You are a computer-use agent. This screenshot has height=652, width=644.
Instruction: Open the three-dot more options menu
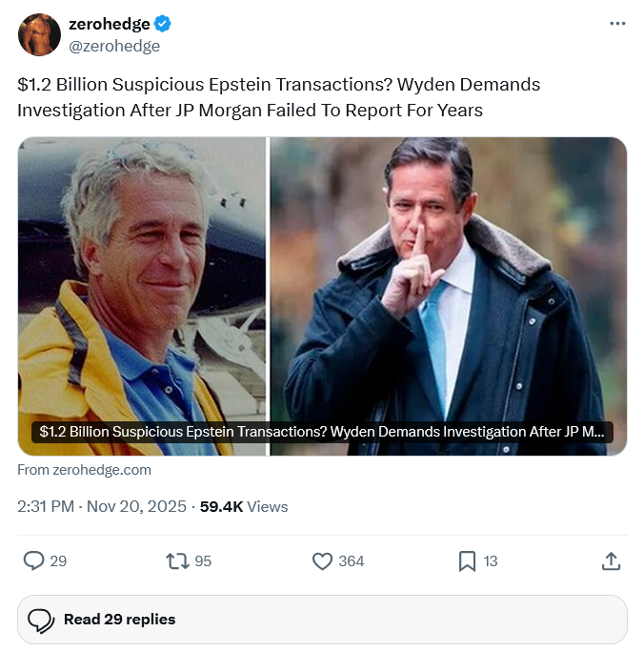pyautogui.click(x=617, y=24)
